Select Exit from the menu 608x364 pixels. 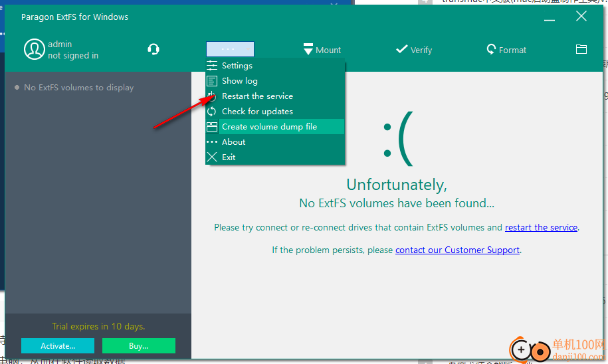tap(275, 157)
